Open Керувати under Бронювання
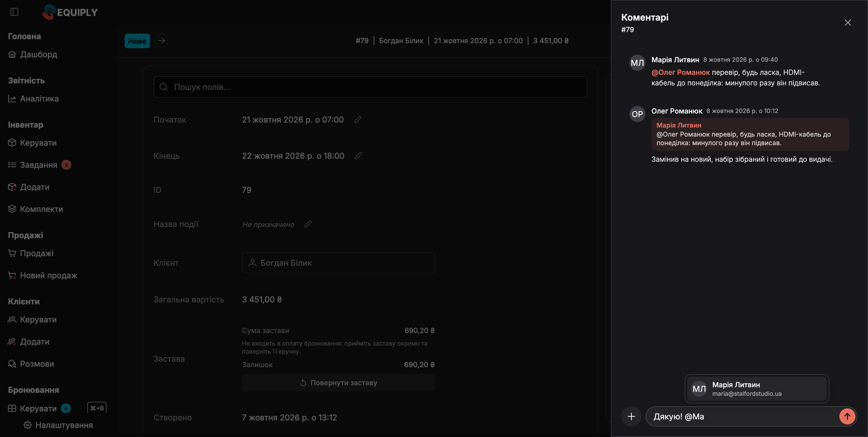This screenshot has width=868, height=437. (39, 408)
